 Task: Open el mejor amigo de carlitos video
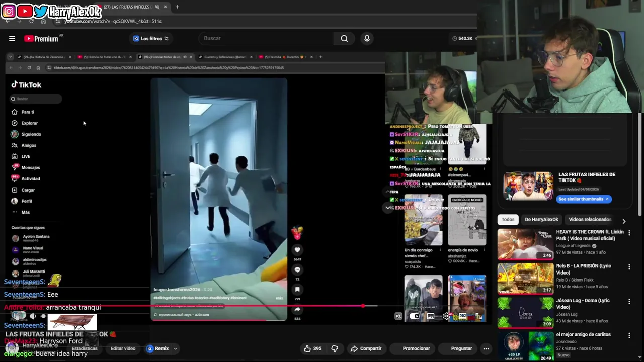(525, 346)
